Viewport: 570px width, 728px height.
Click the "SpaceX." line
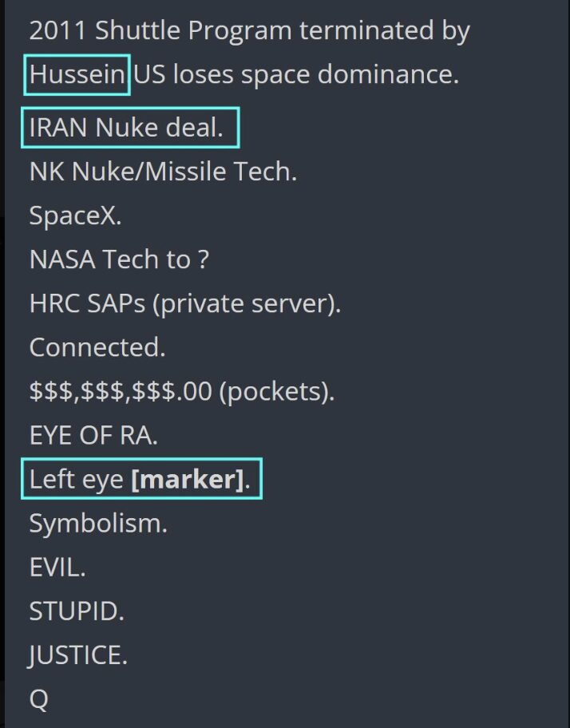tap(75, 216)
